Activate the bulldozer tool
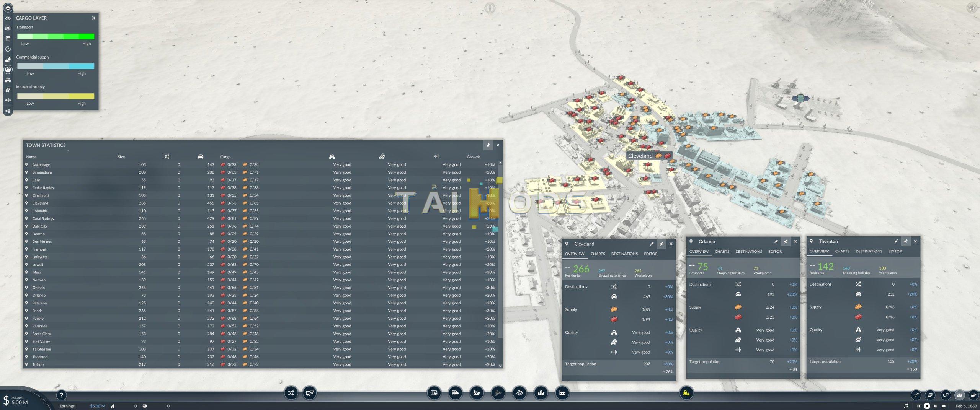The width and height of the screenshot is (980, 410). (x=686, y=393)
